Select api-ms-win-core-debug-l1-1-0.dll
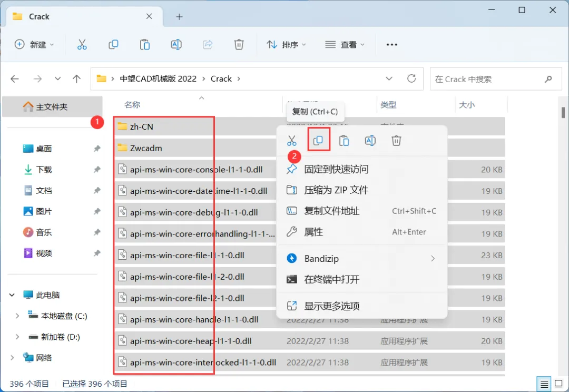The height and width of the screenshot is (392, 569). coord(194,212)
